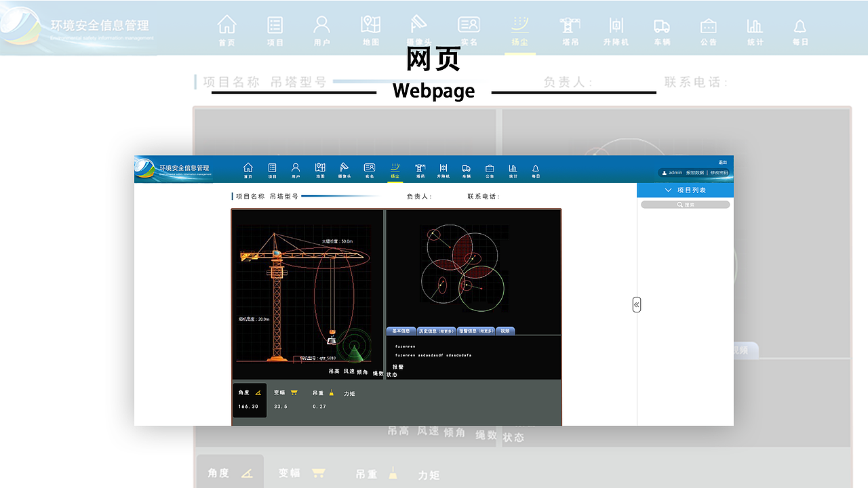Viewport: 868px width, 488px height.
Task: Click the admin user icon
Action: click(x=665, y=173)
